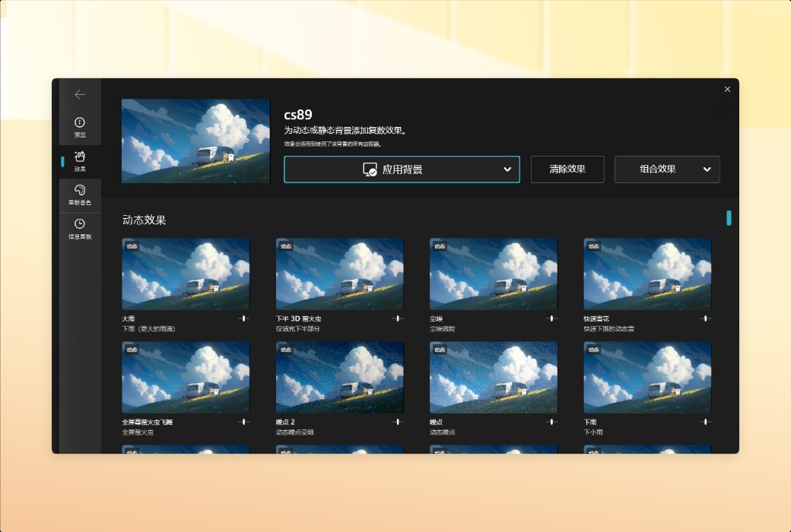Image resolution: width=791 pixels, height=532 pixels.
Task: Click the teal scrollbar on the right edge
Action: click(729, 218)
